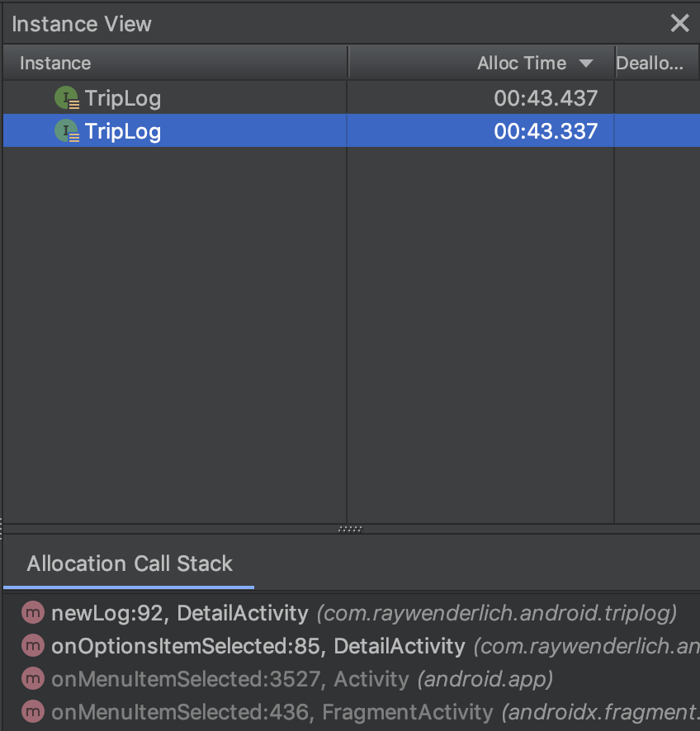The width and height of the screenshot is (700, 731).
Task: Sort by the Deallocation time column header
Action: tap(650, 64)
